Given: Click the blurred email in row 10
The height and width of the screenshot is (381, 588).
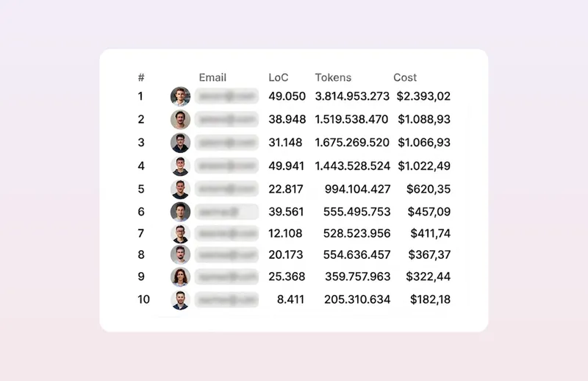Looking at the screenshot, I should tap(227, 299).
